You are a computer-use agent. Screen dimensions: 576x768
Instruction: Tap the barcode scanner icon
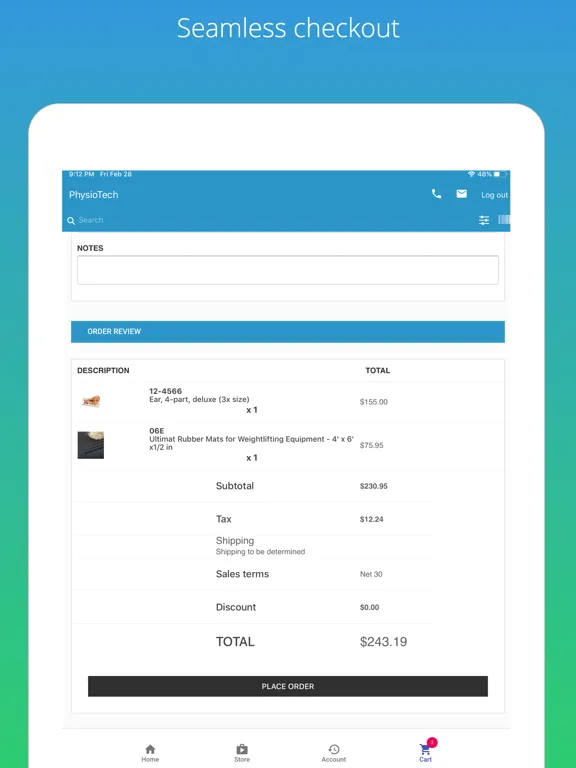click(504, 219)
